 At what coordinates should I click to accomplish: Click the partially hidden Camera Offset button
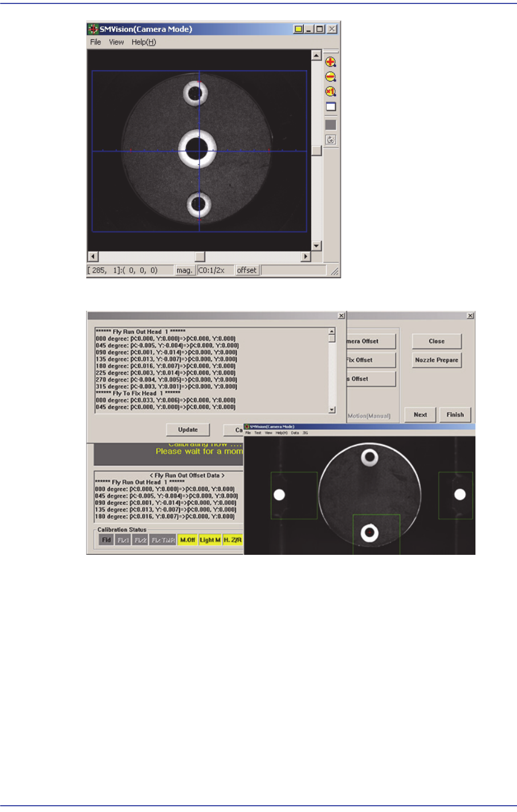(x=371, y=341)
